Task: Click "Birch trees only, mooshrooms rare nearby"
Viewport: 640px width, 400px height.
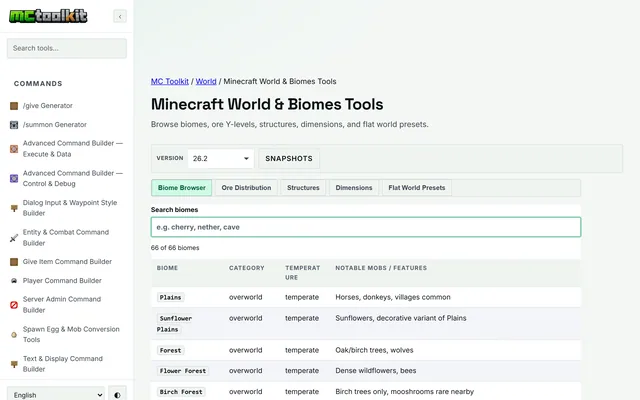Action: pos(404,391)
